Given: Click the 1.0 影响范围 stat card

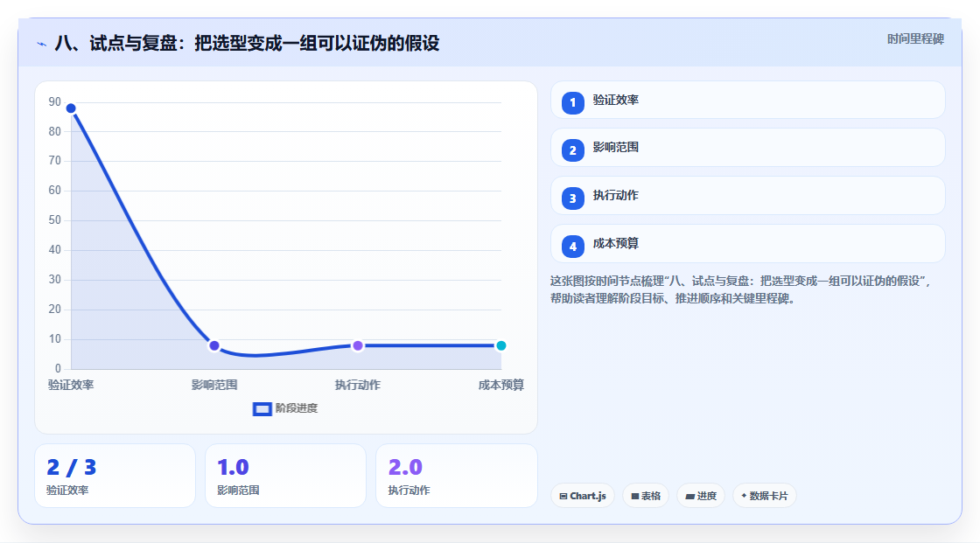Looking at the screenshot, I should tap(285, 477).
